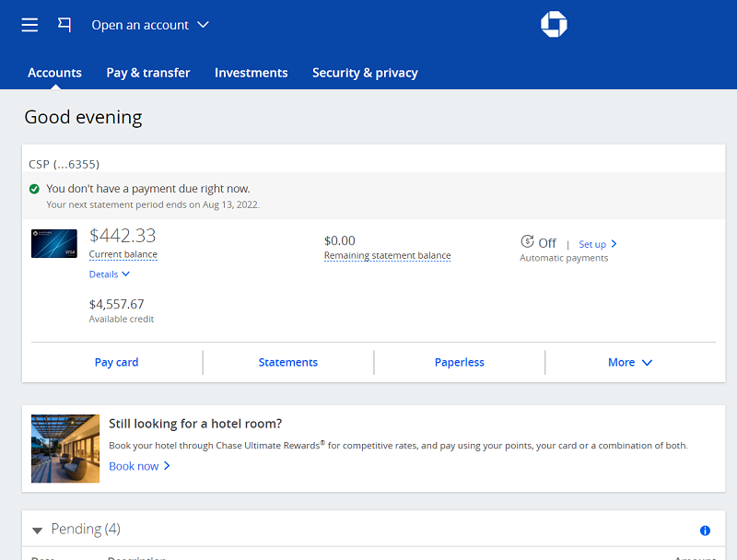Open the hamburger main menu
The image size is (737, 560).
tap(30, 25)
